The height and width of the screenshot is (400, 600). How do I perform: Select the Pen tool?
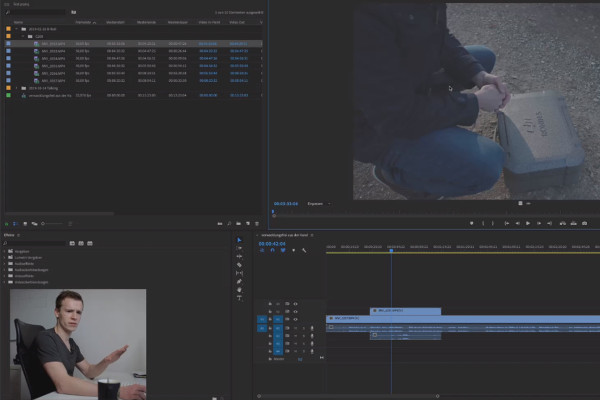pyautogui.click(x=239, y=281)
